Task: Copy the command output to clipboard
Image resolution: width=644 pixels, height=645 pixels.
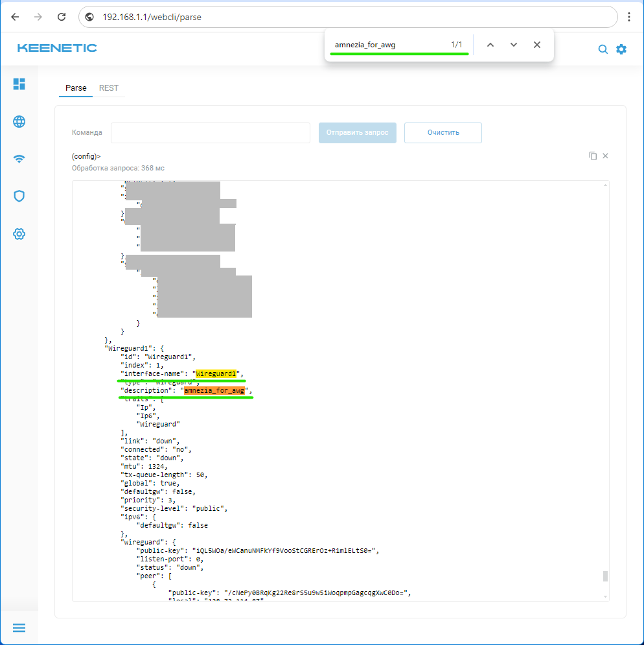Action: click(592, 156)
